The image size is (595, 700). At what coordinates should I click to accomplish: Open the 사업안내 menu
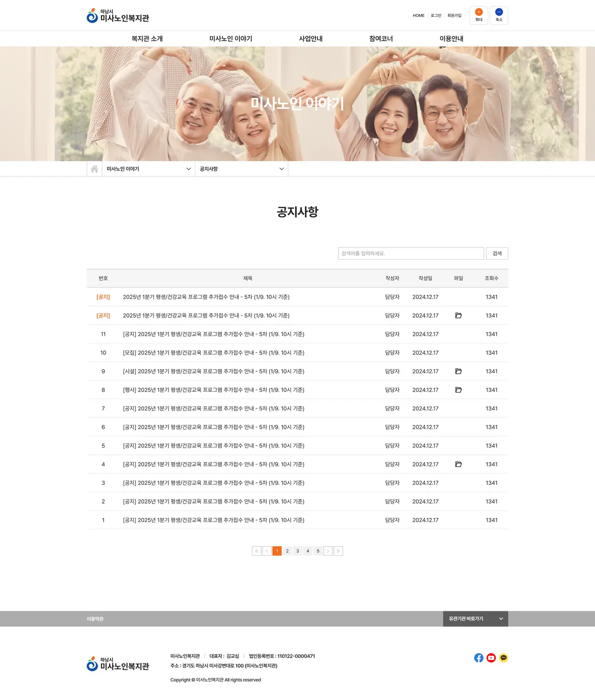310,39
